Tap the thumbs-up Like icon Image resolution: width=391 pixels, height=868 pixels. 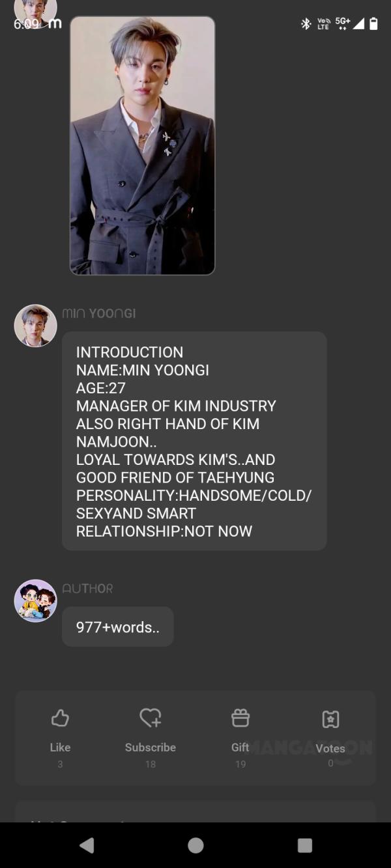click(60, 718)
